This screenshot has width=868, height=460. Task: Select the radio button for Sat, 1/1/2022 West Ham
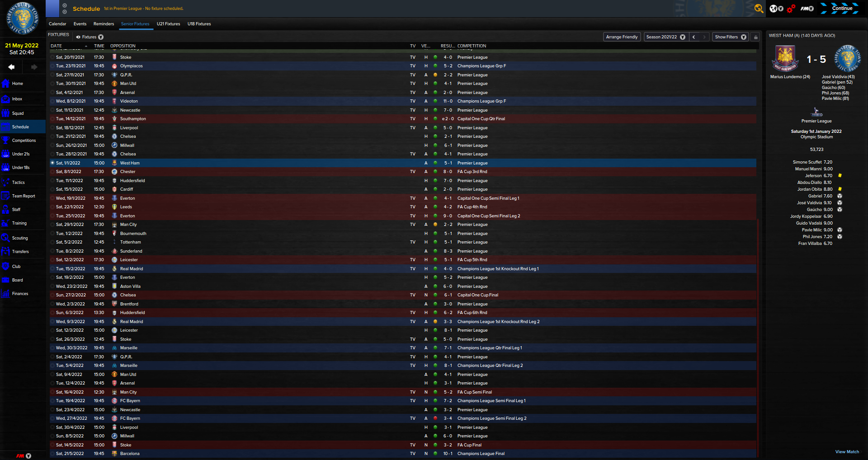coord(52,163)
